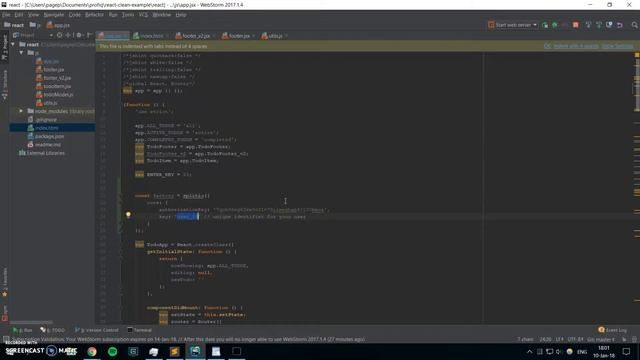This screenshot has height=360, width=640.
Task: Open the Code menu
Action: click(74, 15)
